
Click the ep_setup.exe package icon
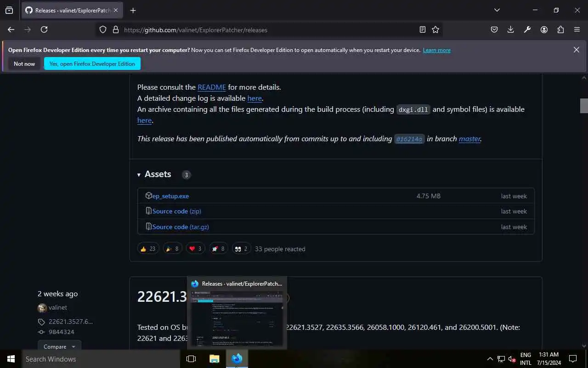[x=148, y=195]
